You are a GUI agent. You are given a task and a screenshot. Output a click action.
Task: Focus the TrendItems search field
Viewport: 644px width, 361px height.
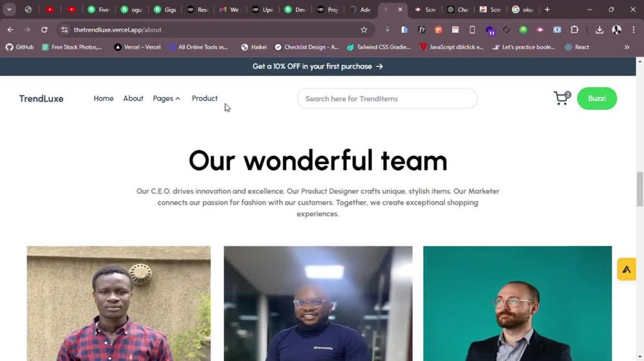pos(387,98)
